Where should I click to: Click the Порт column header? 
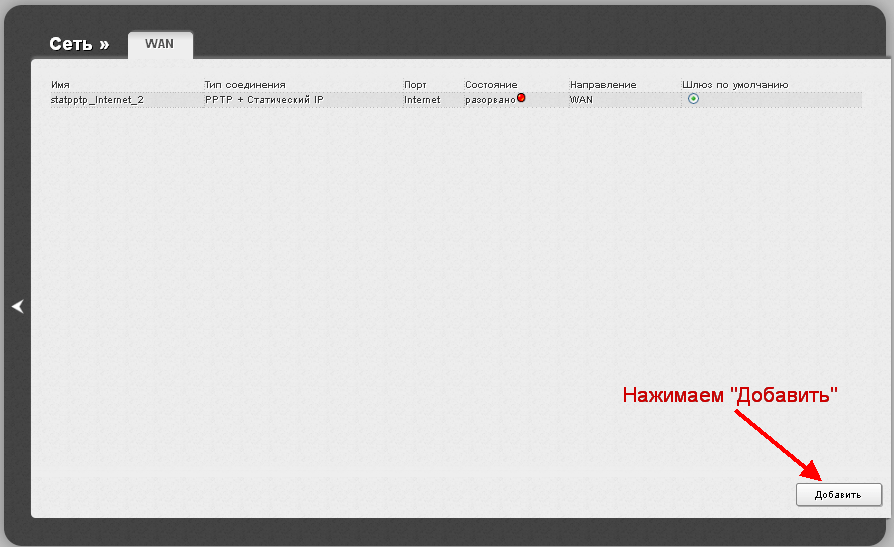pyautogui.click(x=415, y=85)
